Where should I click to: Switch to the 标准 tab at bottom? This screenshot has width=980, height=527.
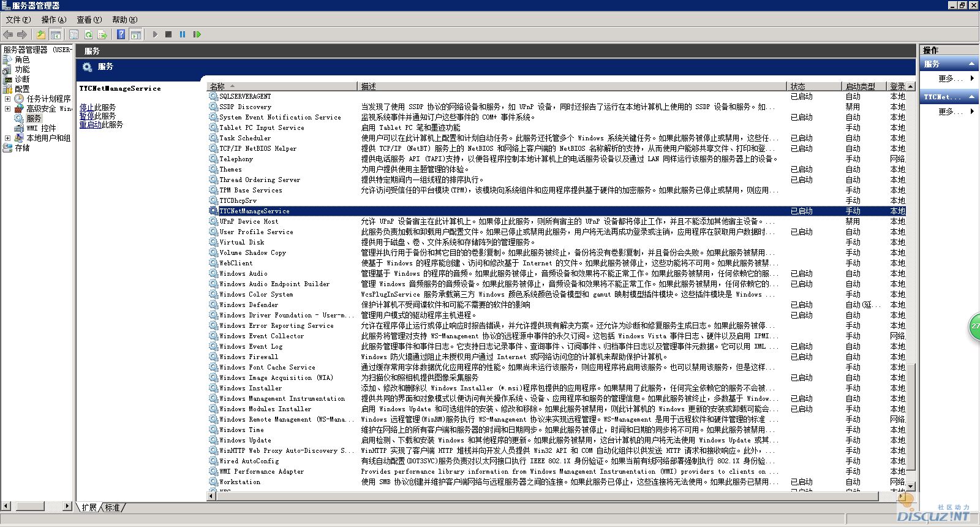(113, 507)
